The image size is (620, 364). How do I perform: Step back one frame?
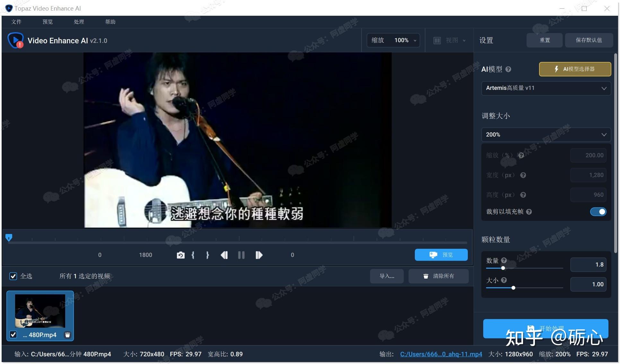224,255
